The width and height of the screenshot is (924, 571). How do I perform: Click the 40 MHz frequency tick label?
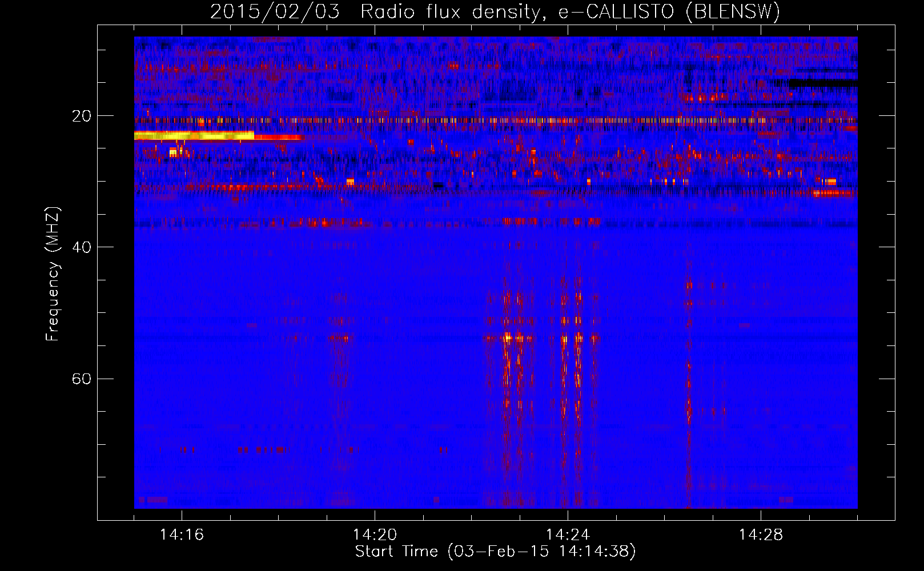point(81,247)
